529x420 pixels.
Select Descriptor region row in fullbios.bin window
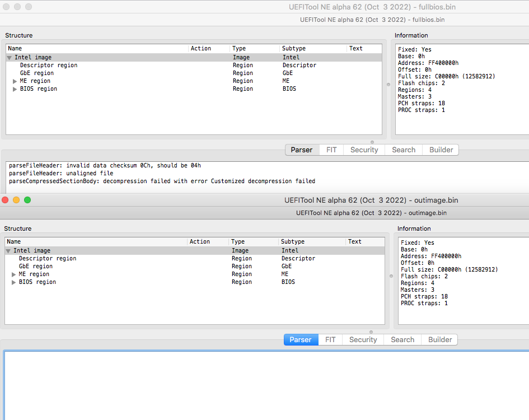194,65
